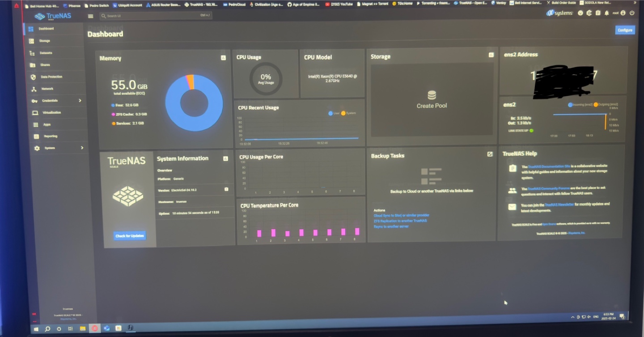
Task: Click the memory usage donut chart
Action: (194, 102)
